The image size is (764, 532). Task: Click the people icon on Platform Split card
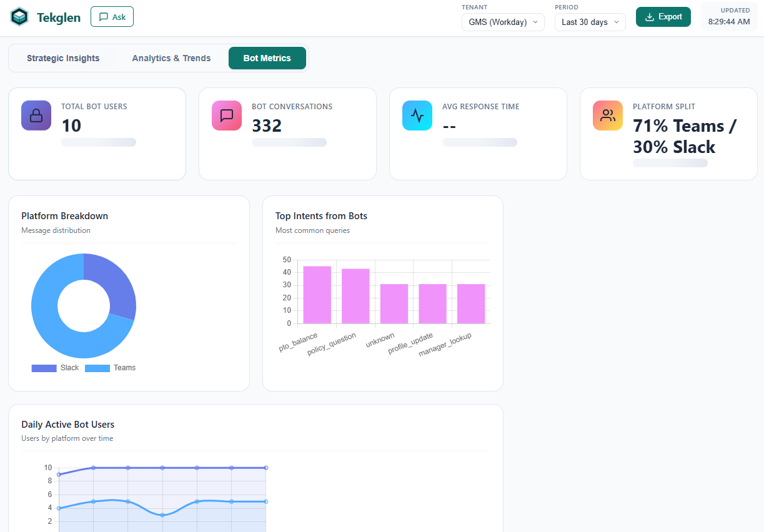[x=607, y=116]
